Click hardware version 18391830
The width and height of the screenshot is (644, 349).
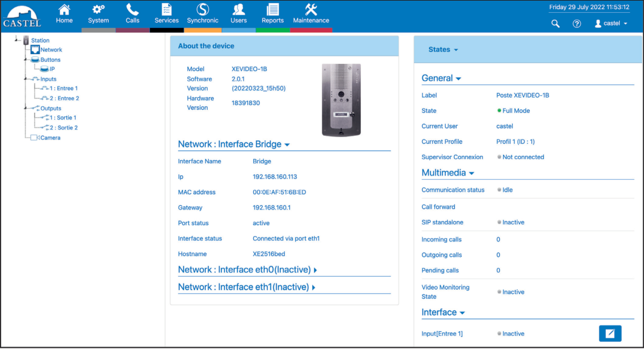245,103
